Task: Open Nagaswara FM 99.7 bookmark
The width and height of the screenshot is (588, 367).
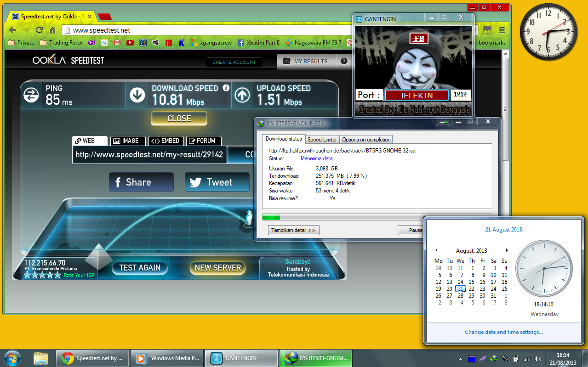Action: click(x=313, y=43)
